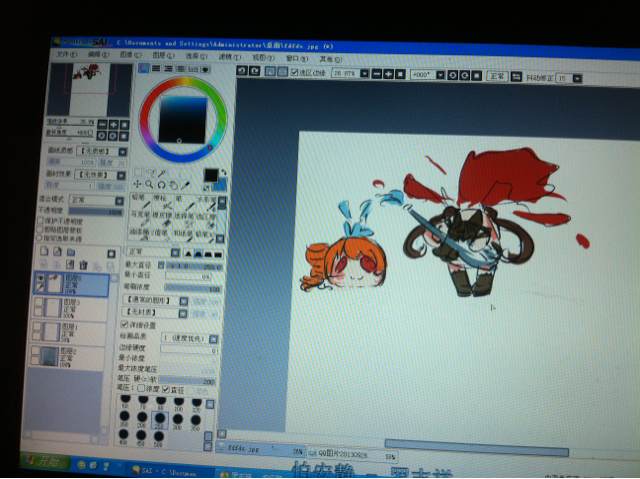Choose the 油漆桶 bucket tool

139,234
